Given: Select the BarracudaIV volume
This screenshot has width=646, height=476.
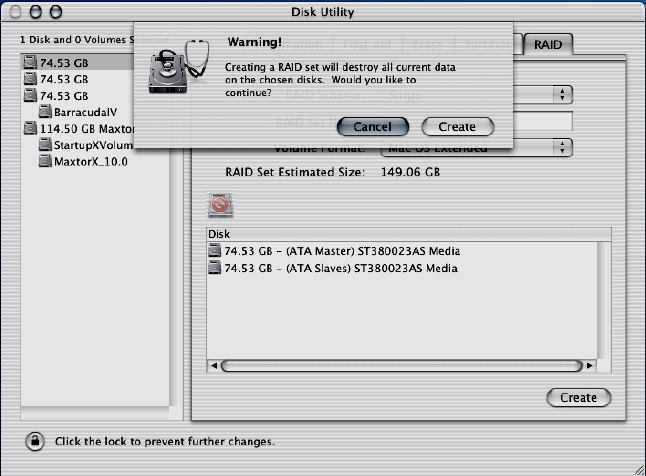Looking at the screenshot, I should click(x=87, y=113).
